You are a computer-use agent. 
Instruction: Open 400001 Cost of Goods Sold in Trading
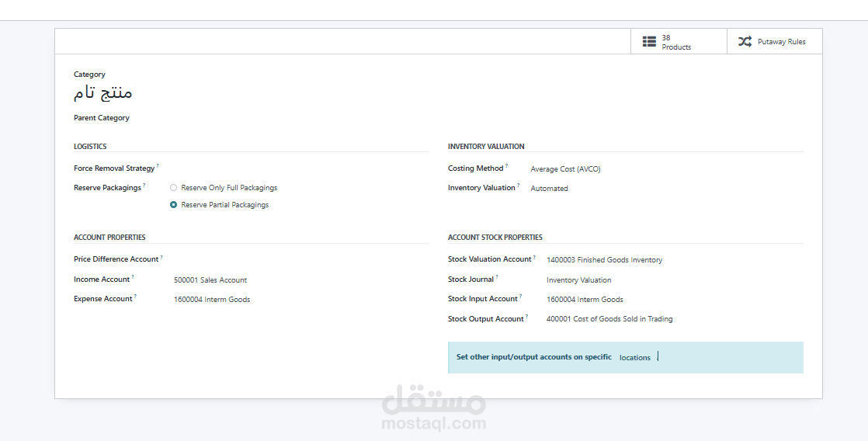[x=609, y=318]
